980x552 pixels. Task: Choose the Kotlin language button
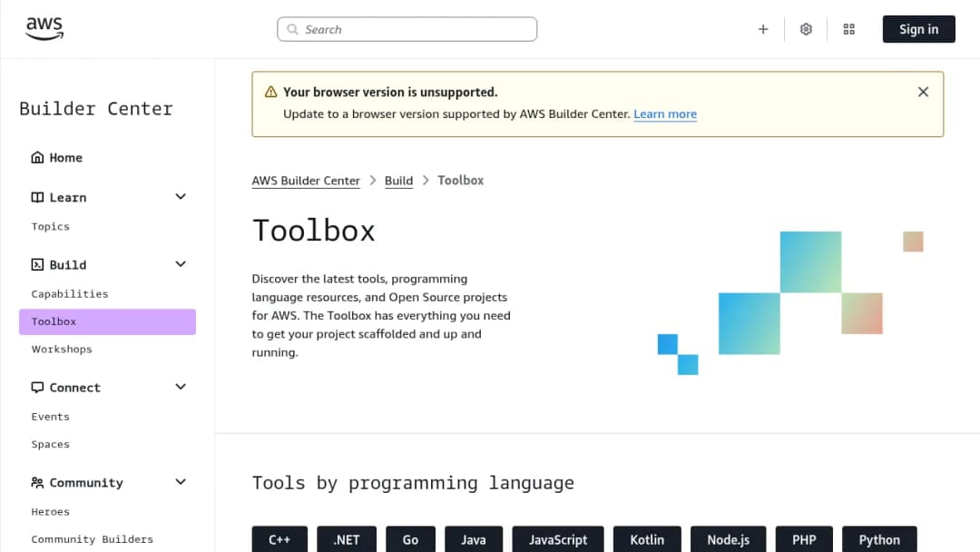click(647, 539)
